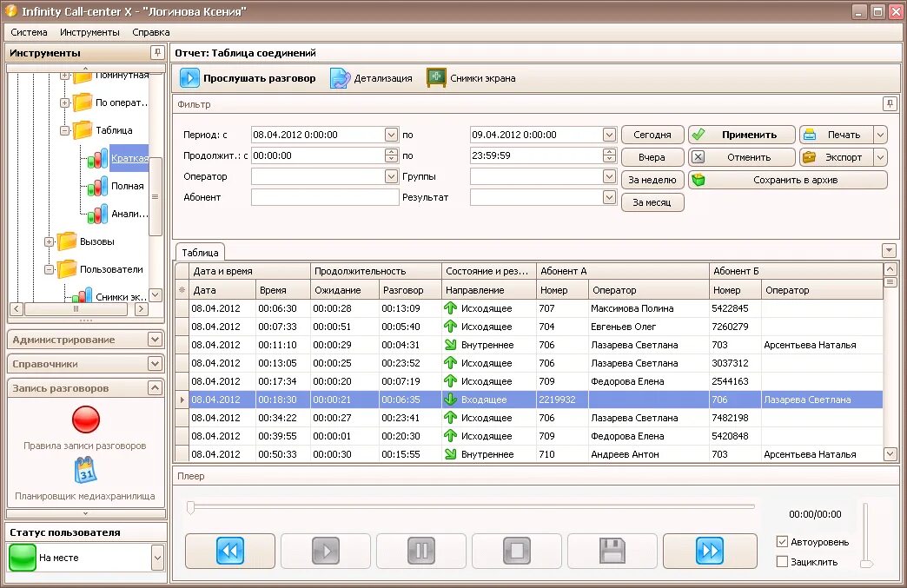
Task: Open the Печать dropdown arrow
Action: coord(880,135)
